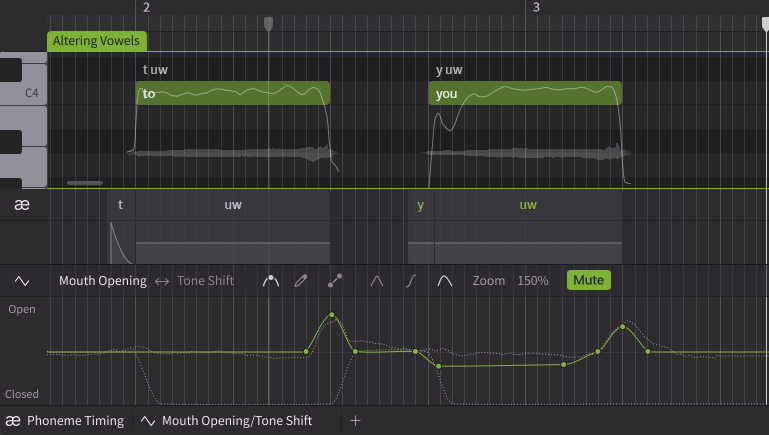Select the 'you' note block
Image resolution: width=769 pixels, height=435 pixels.
pyautogui.click(x=525, y=93)
